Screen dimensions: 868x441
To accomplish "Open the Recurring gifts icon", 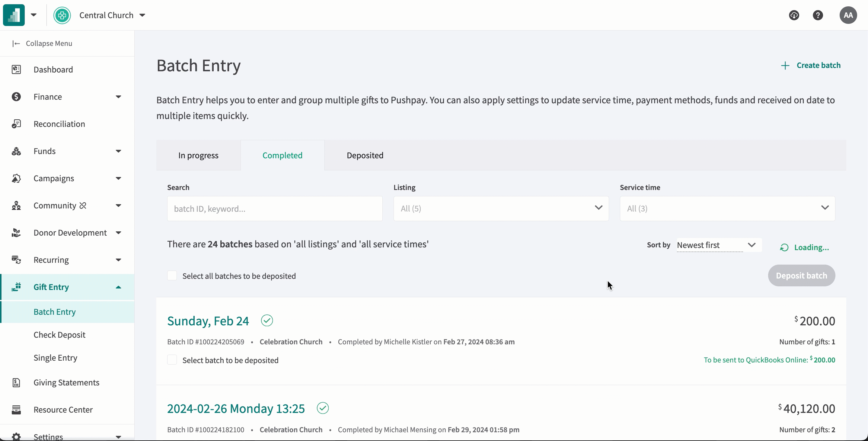I will coord(16,259).
